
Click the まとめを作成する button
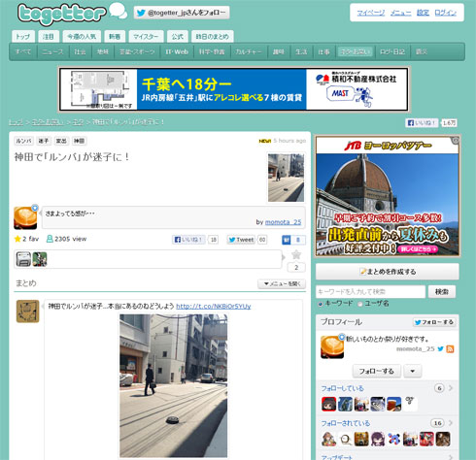(x=388, y=272)
